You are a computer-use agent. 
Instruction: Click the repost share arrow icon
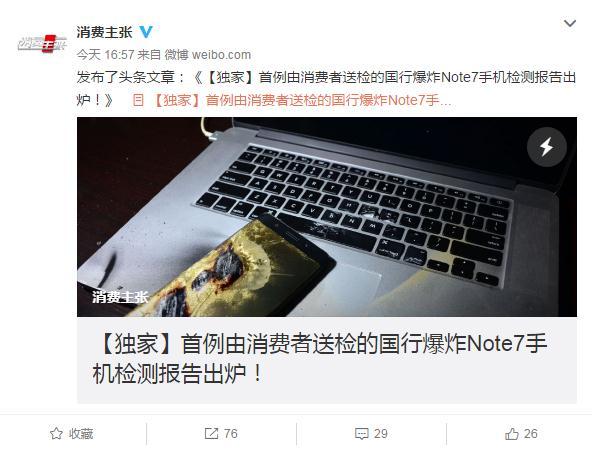(211, 434)
